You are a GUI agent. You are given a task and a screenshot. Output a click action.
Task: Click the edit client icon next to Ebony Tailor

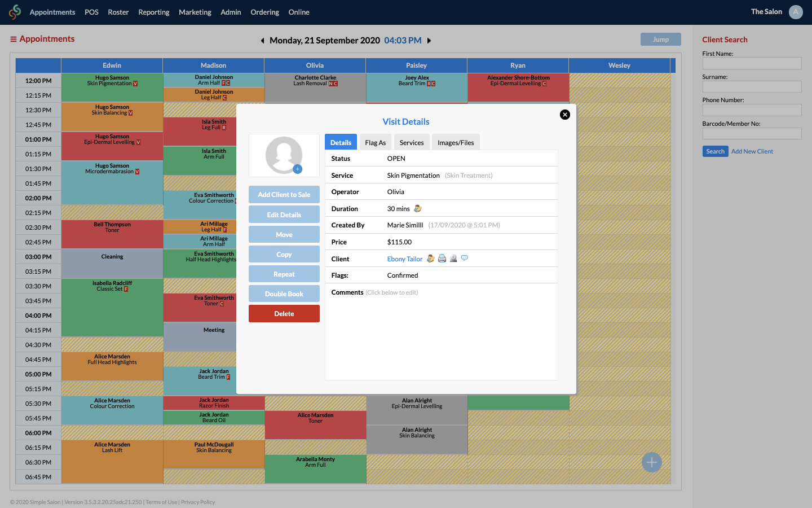pos(431,259)
